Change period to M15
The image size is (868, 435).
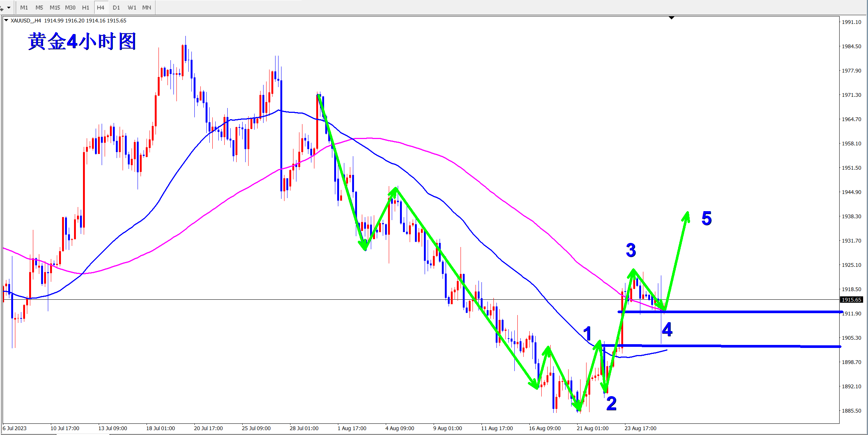[x=55, y=7]
